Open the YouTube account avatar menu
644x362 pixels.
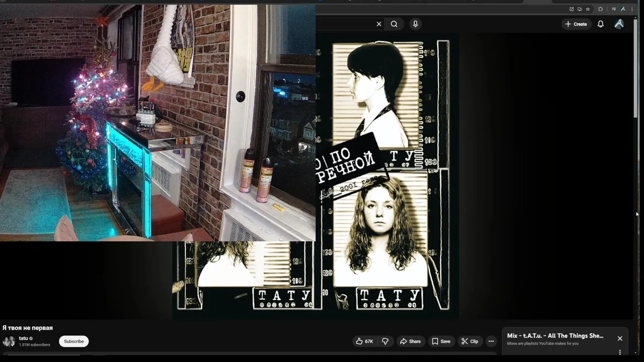[x=619, y=24]
